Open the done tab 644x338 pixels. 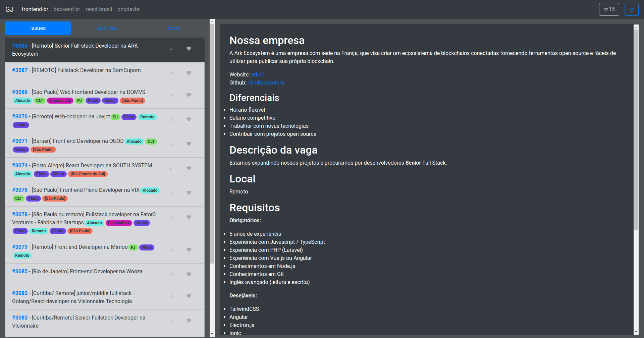coord(173,28)
